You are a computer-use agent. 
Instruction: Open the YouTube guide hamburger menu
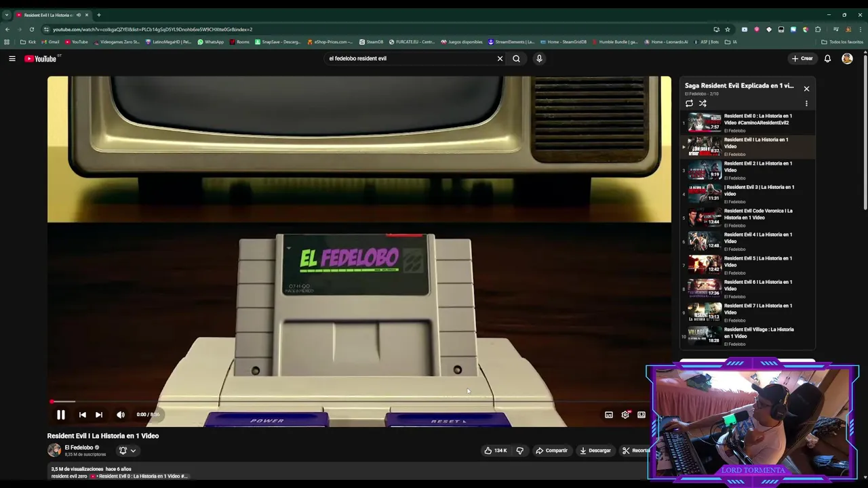pos(12,58)
